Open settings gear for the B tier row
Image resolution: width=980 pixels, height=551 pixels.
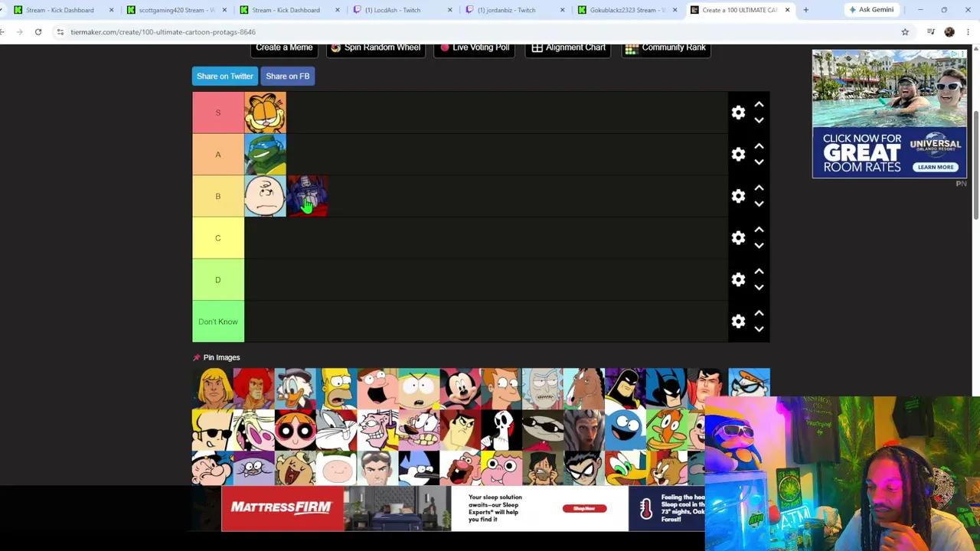[x=738, y=196]
